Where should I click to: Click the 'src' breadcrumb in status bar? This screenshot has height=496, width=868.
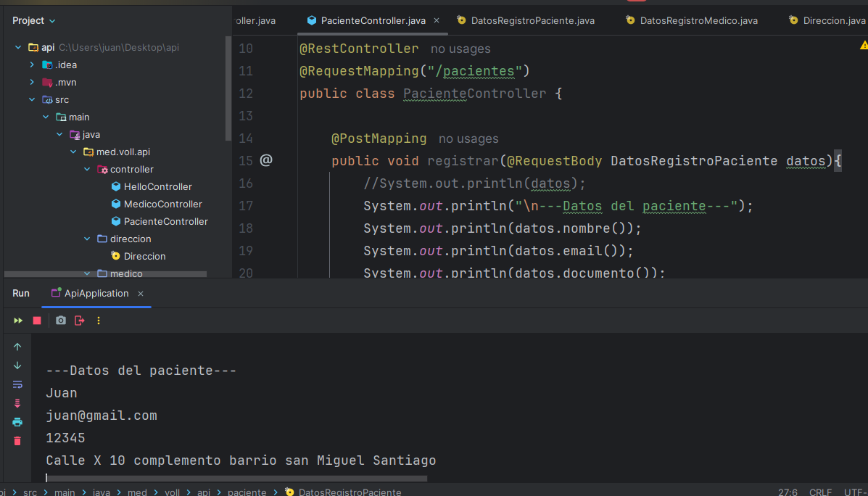30,492
